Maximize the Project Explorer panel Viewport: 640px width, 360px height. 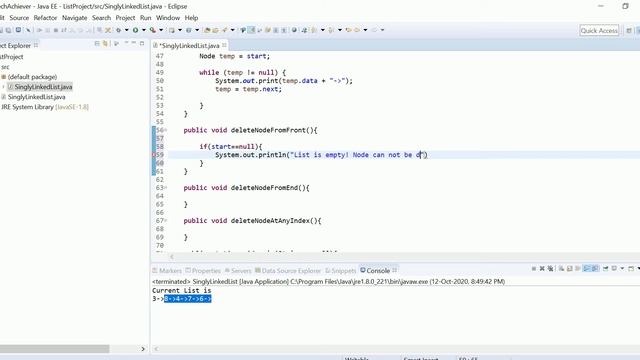tap(142, 43)
